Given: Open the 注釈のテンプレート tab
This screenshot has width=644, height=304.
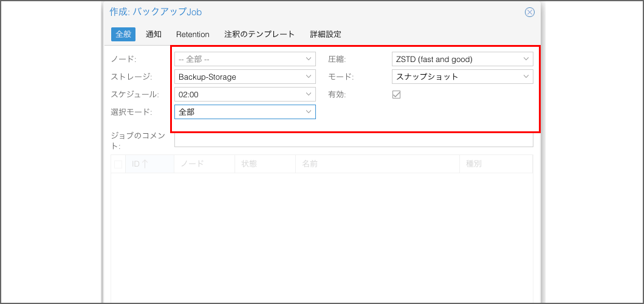Looking at the screenshot, I should (x=259, y=34).
